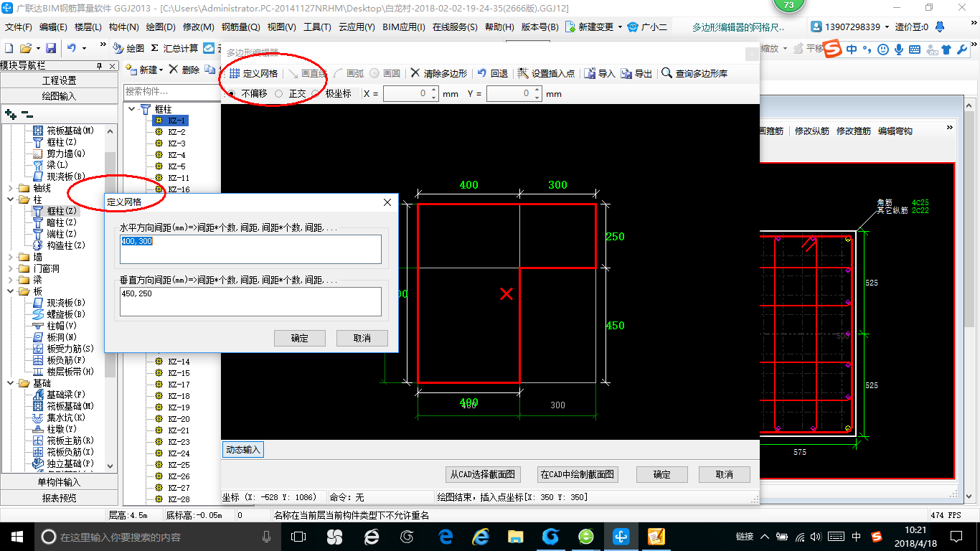
Task: Click the 导出 export icon
Action: coord(626,73)
